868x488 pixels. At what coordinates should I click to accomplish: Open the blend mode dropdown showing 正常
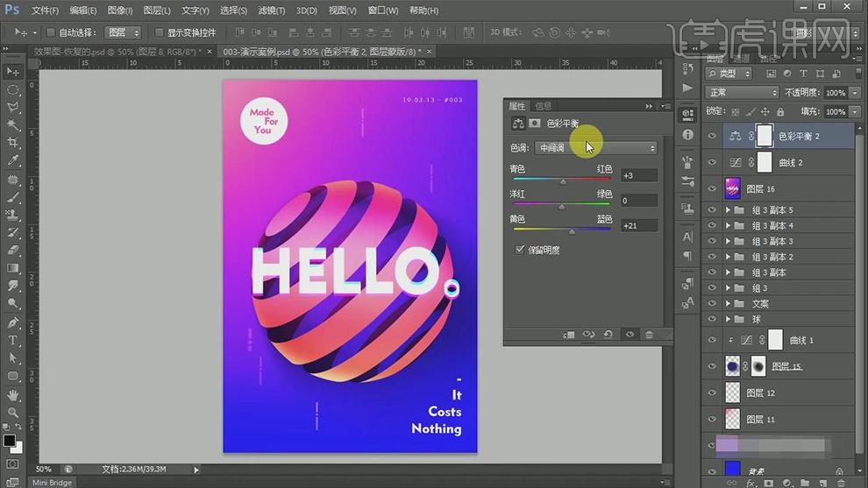tap(742, 92)
